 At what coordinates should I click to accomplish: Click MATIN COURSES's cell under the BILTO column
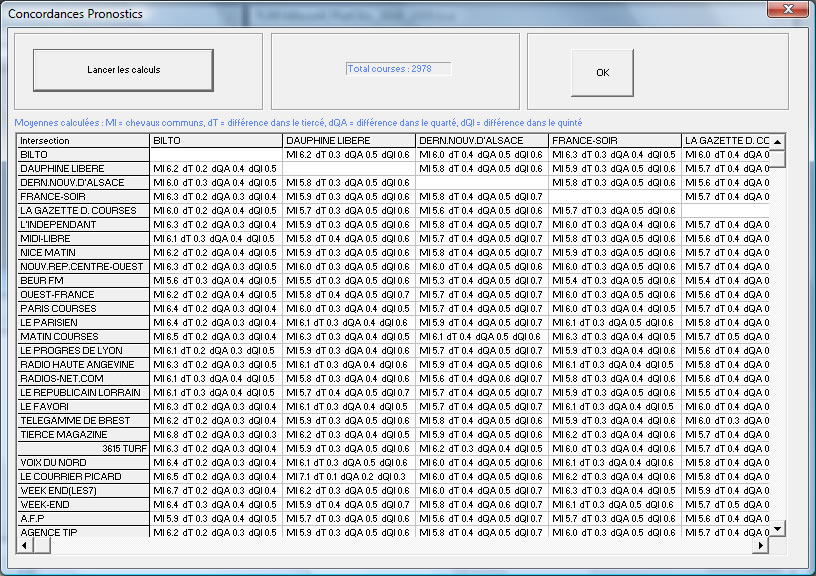(216, 337)
